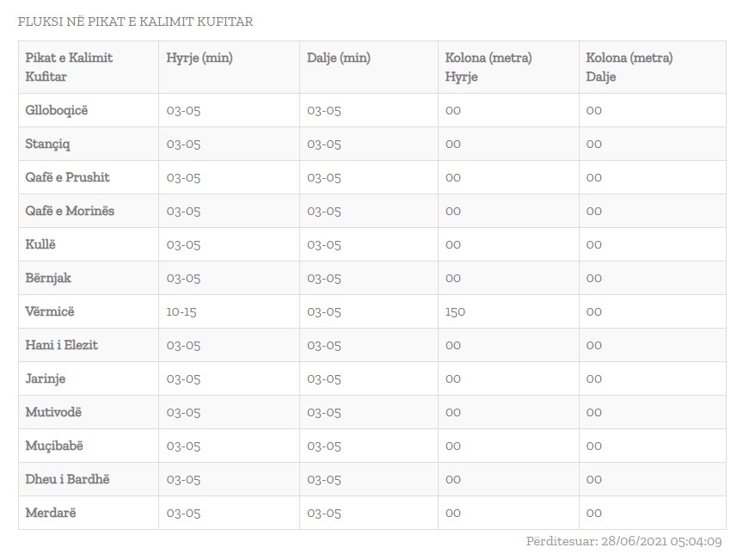Select Dheu i Bardhë crossing

click(x=68, y=479)
